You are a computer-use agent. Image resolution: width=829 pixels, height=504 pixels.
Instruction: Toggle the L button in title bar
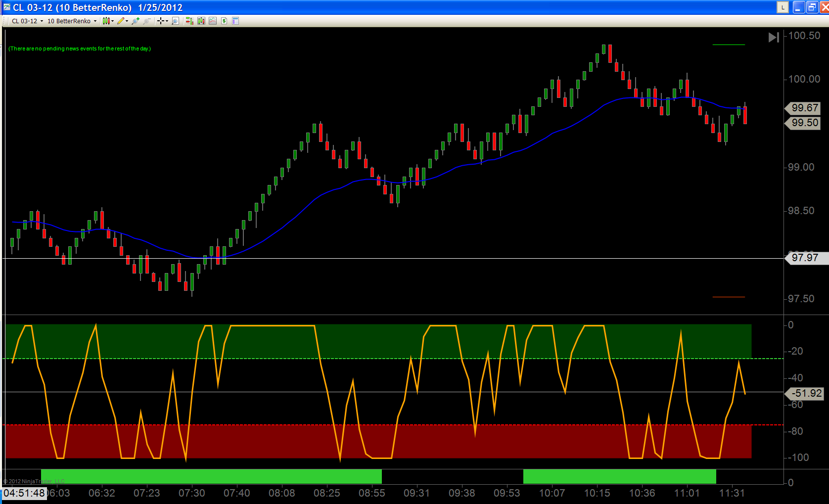pos(783,7)
